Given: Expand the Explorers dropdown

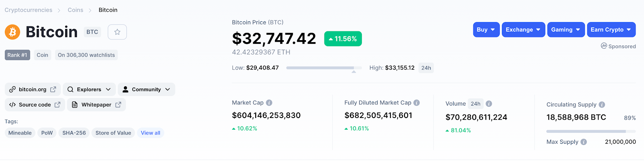Looking at the screenshot, I should point(89,90).
